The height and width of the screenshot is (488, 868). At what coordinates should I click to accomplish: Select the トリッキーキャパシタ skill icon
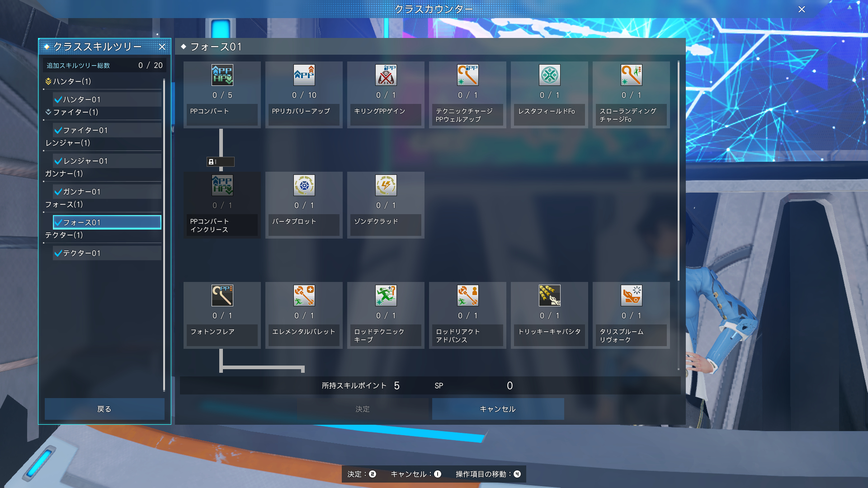(549, 296)
